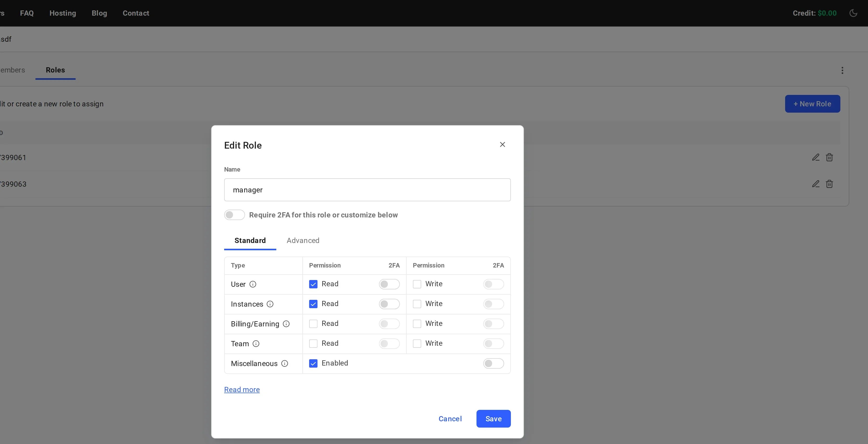Click the info icon next to Miscellaneous
868x444 pixels.
(x=284, y=363)
